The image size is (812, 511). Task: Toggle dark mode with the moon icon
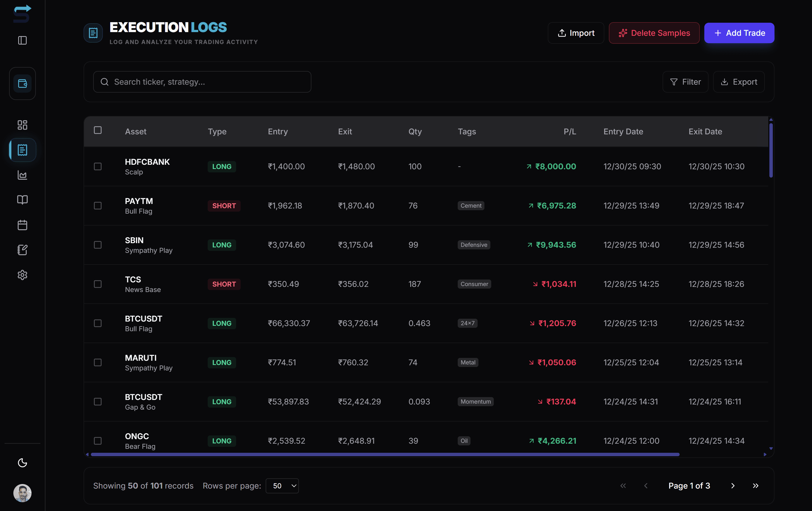(22, 463)
